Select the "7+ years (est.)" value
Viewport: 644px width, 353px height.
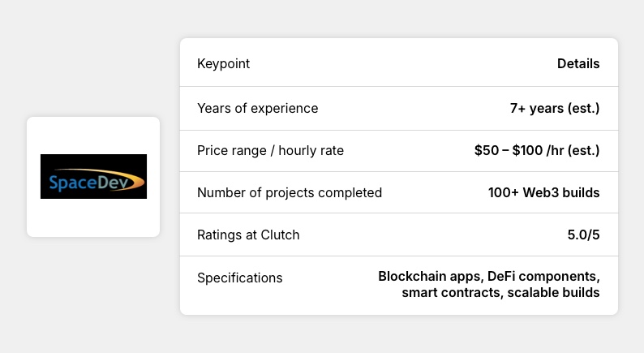pos(555,108)
